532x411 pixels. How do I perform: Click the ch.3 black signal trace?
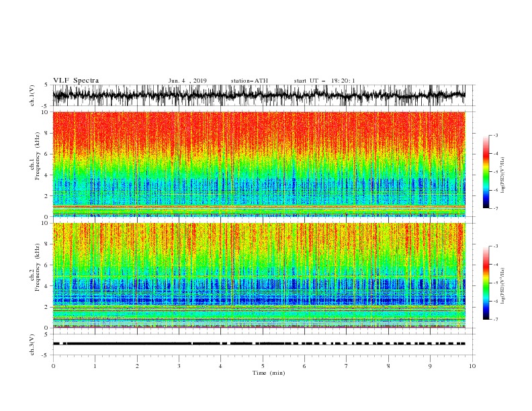tap(259, 344)
